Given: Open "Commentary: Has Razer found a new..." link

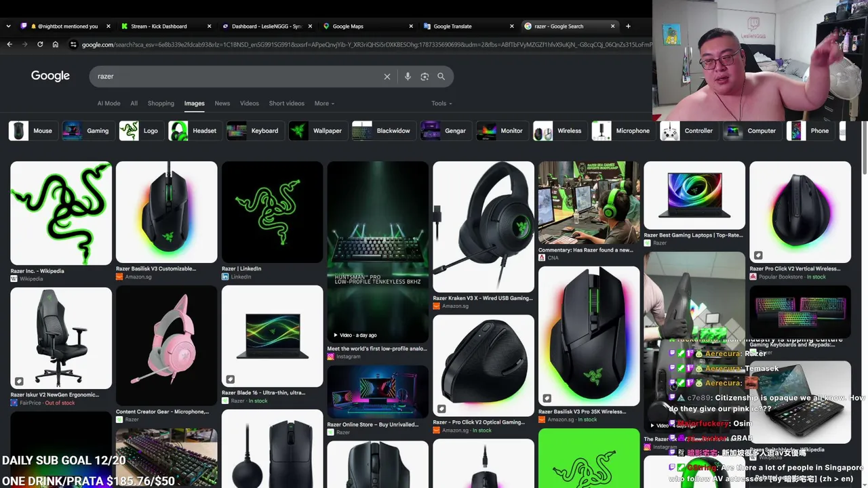Looking at the screenshot, I should (x=586, y=250).
